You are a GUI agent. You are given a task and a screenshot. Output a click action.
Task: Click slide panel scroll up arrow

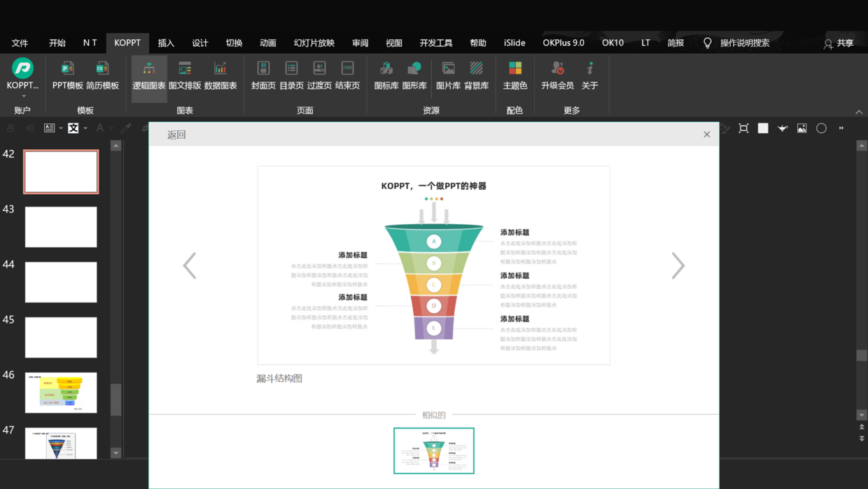pos(116,146)
